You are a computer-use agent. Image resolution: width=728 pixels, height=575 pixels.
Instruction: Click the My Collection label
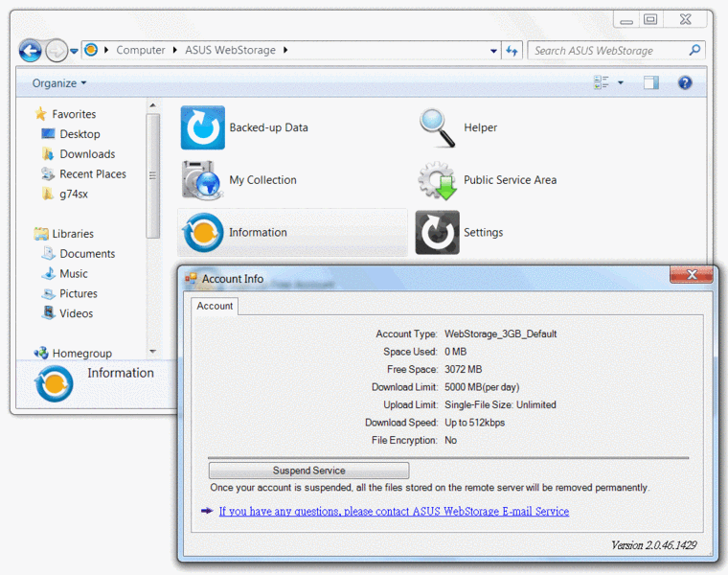262,180
